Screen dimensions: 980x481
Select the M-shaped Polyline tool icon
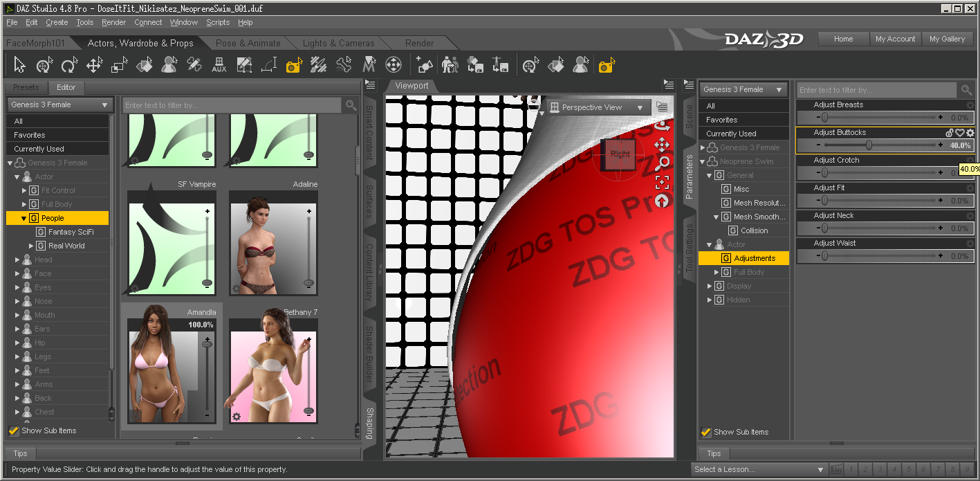coord(369,66)
